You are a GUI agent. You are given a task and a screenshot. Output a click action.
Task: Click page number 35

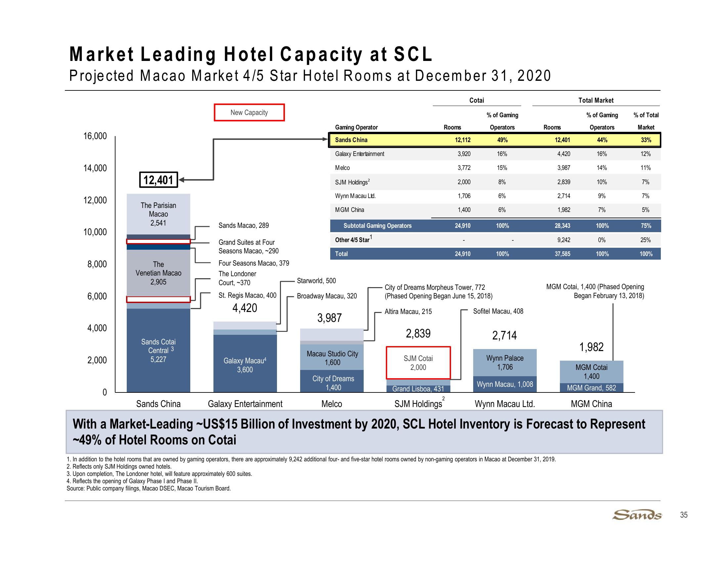(684, 515)
